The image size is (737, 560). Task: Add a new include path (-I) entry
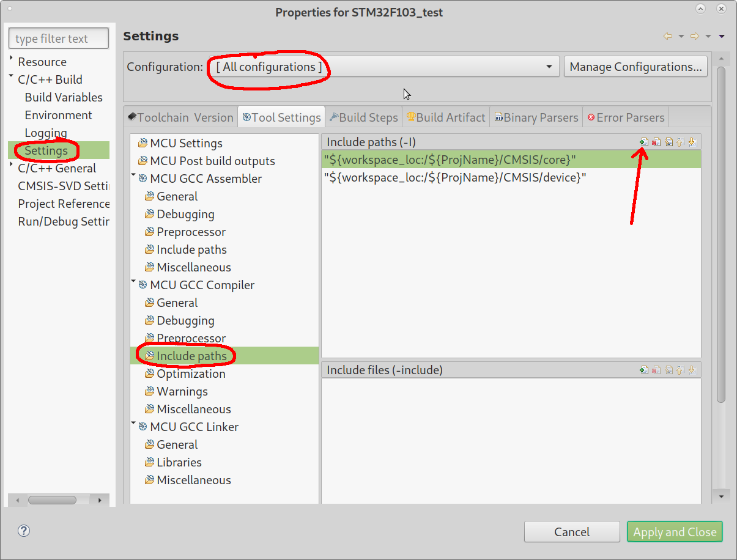pyautogui.click(x=643, y=142)
